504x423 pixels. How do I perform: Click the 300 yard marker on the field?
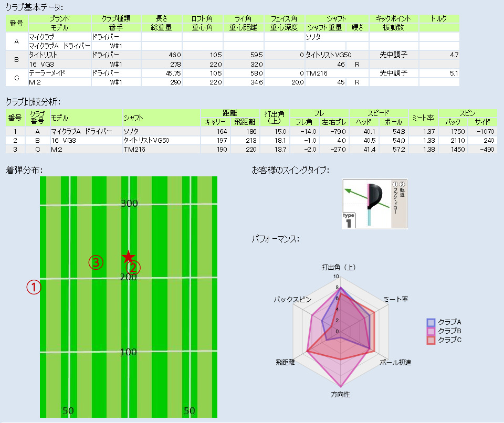click(129, 204)
